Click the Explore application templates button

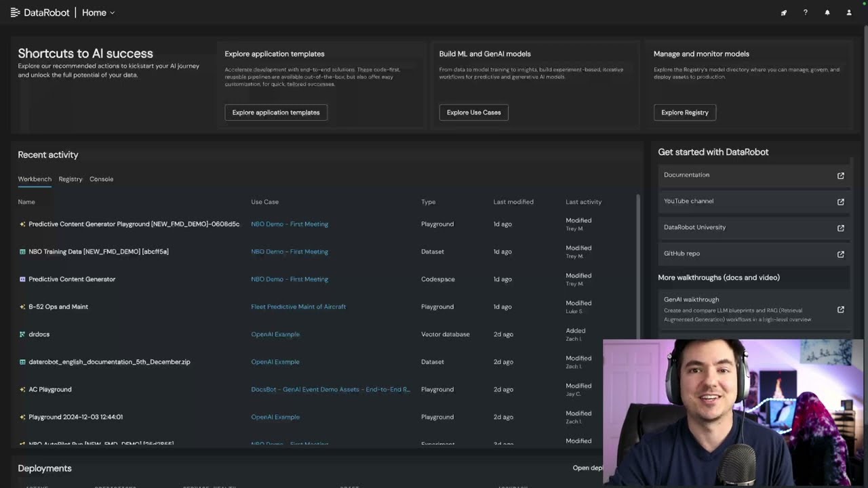[x=276, y=113]
